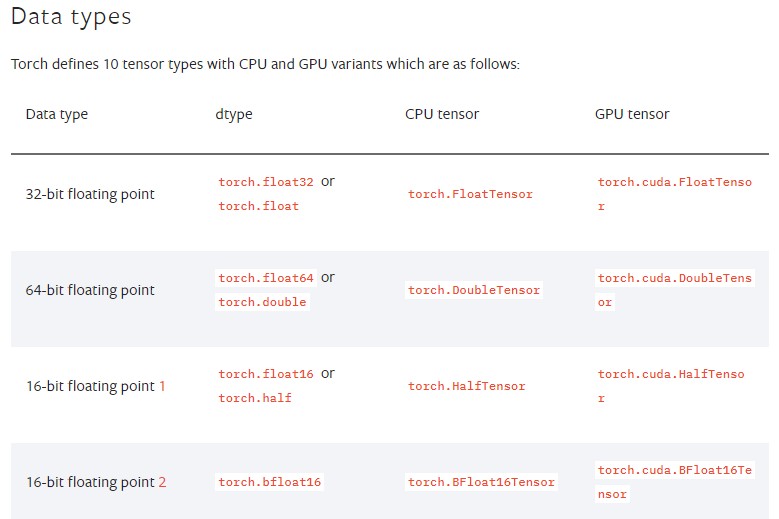Click the torch.cuda.DoubleTensor GPU entry
The height and width of the screenshot is (519, 779).
tap(675, 290)
